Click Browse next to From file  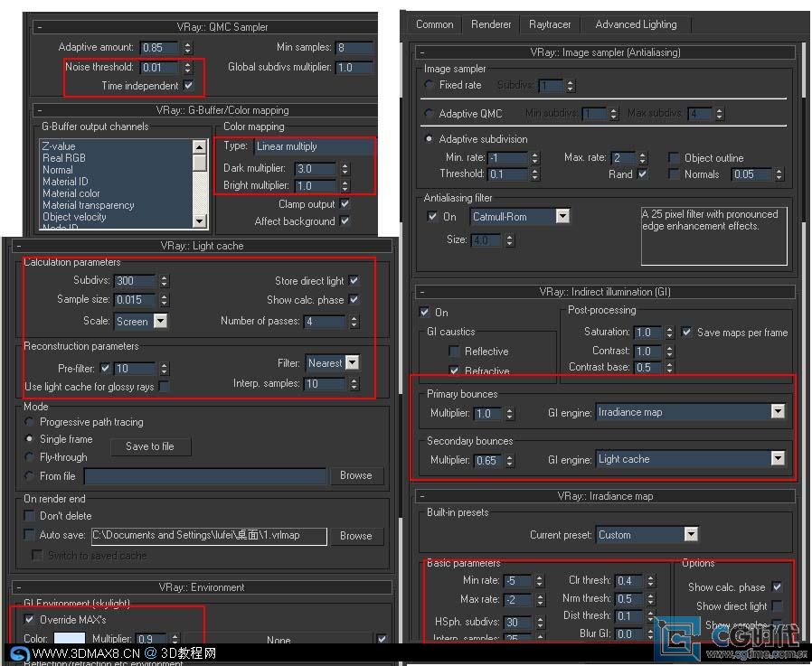(355, 475)
